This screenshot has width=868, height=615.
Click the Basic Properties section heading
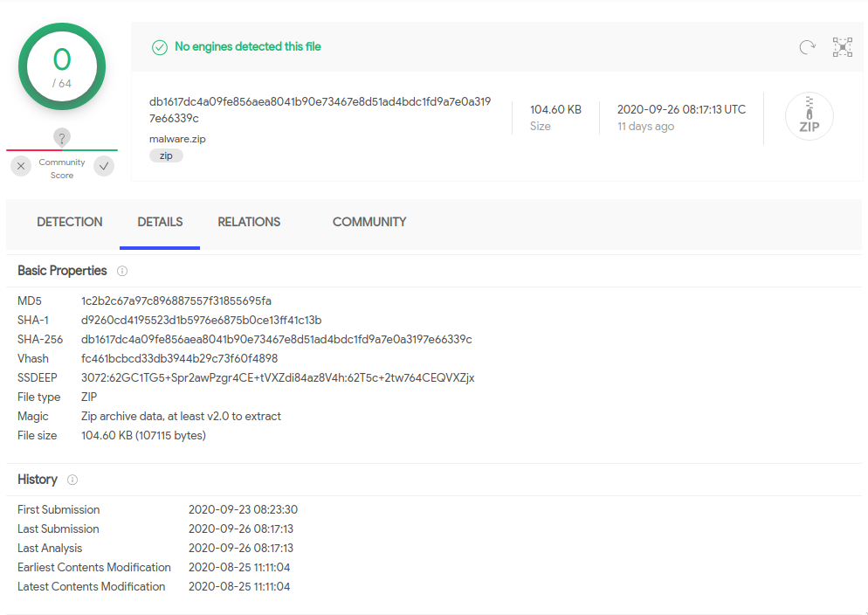[62, 271]
